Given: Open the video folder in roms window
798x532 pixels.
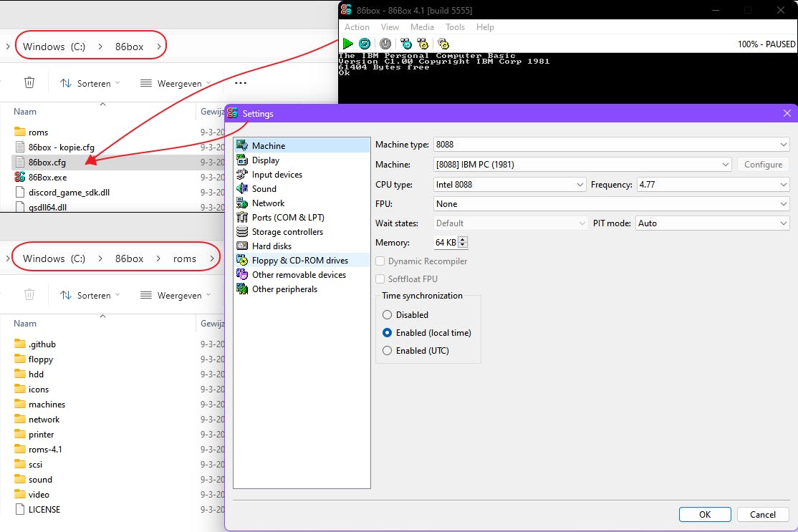Looking at the screenshot, I should pyautogui.click(x=39, y=494).
